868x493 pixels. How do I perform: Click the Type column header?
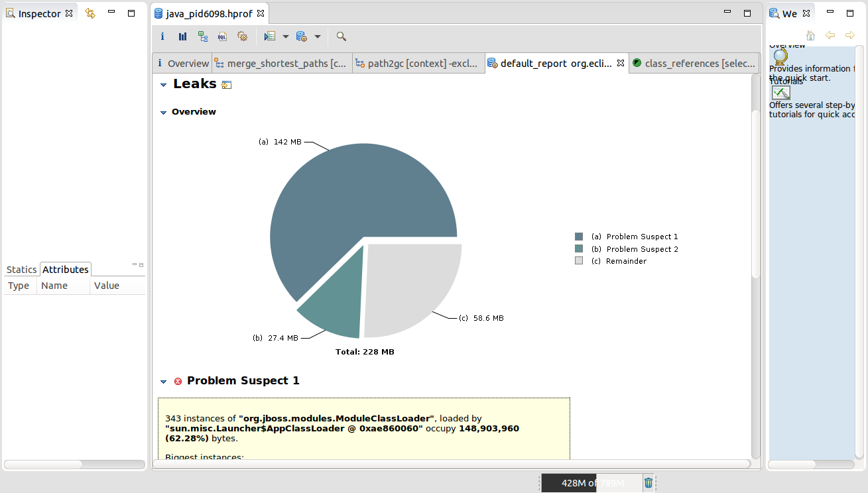pos(19,286)
